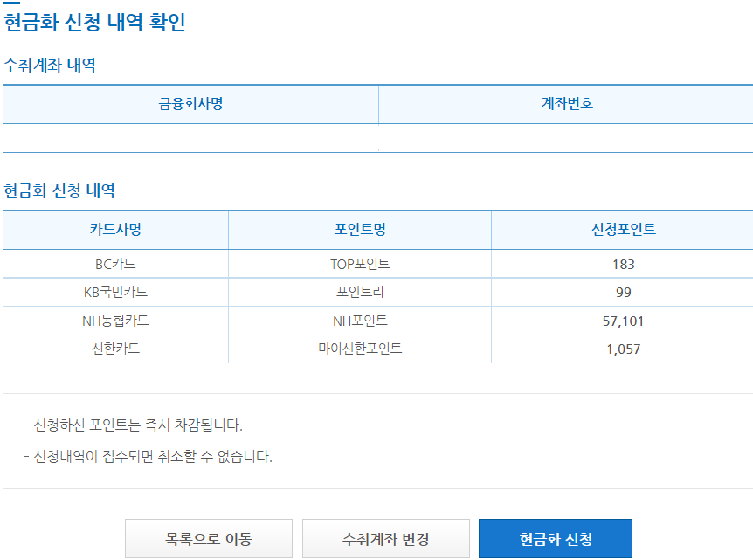Click the 계좌번호 column header
Image resolution: width=753 pixels, height=560 pixels.
tap(566, 104)
